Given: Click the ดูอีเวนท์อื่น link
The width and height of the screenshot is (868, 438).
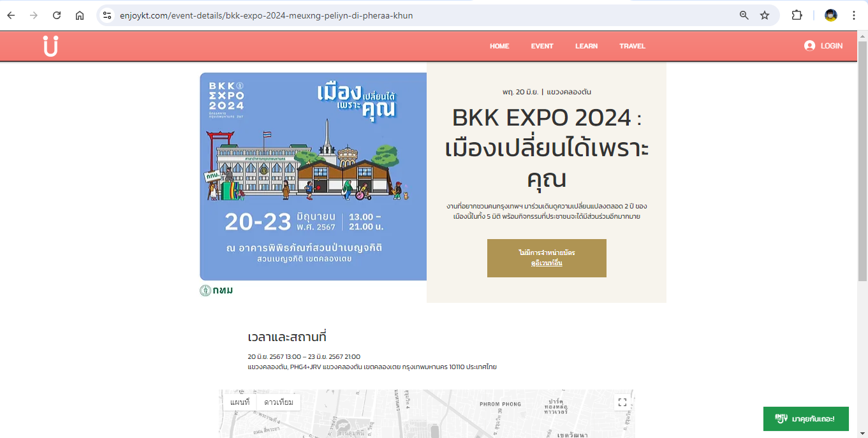Looking at the screenshot, I should point(547,263).
